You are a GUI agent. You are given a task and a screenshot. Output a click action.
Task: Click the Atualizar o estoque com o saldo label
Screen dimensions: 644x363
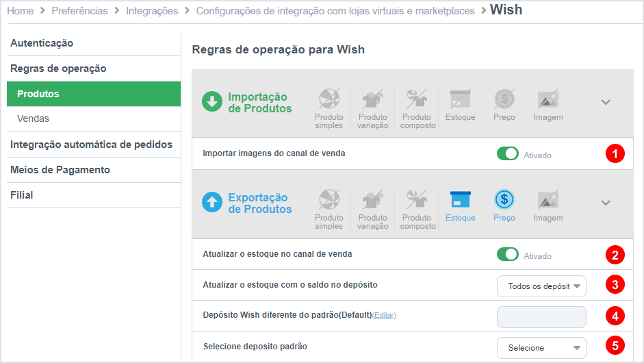pyautogui.click(x=290, y=285)
